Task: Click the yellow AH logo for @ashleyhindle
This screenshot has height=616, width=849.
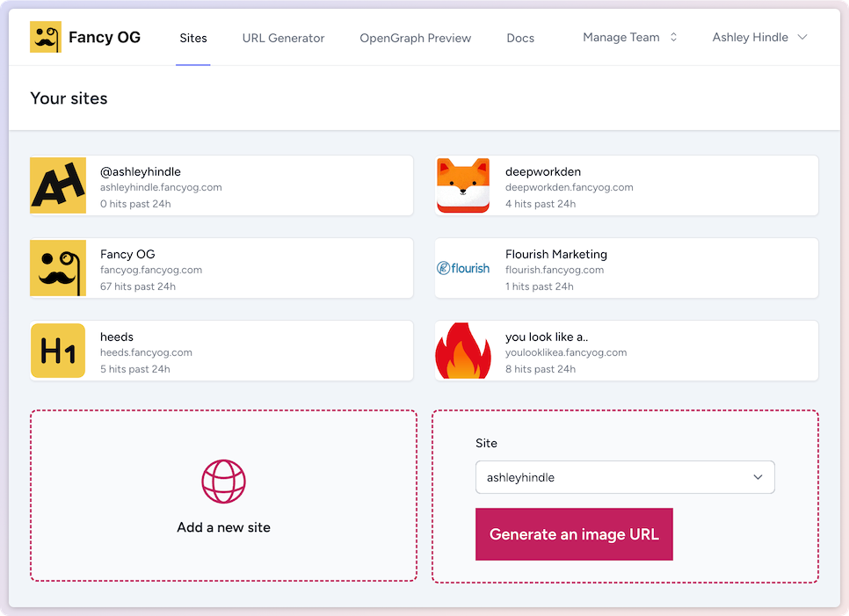Action: pyautogui.click(x=58, y=185)
